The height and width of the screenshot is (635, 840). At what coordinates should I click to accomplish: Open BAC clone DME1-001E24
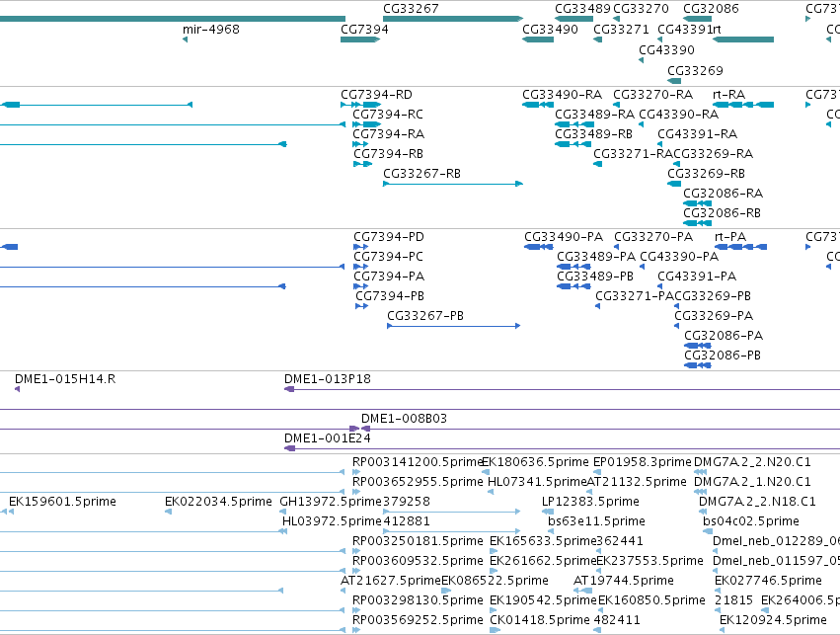pyautogui.click(x=328, y=439)
